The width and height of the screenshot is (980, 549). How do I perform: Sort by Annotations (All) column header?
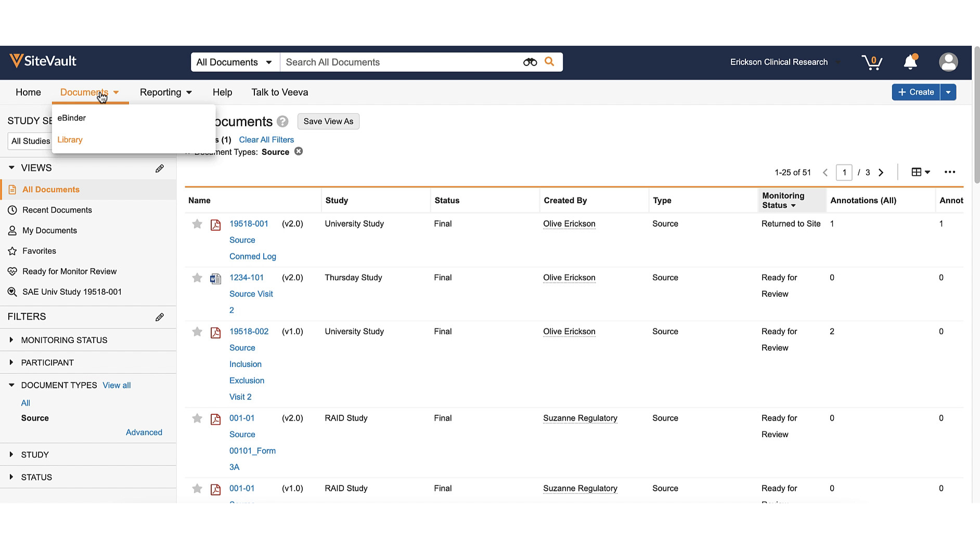(863, 200)
